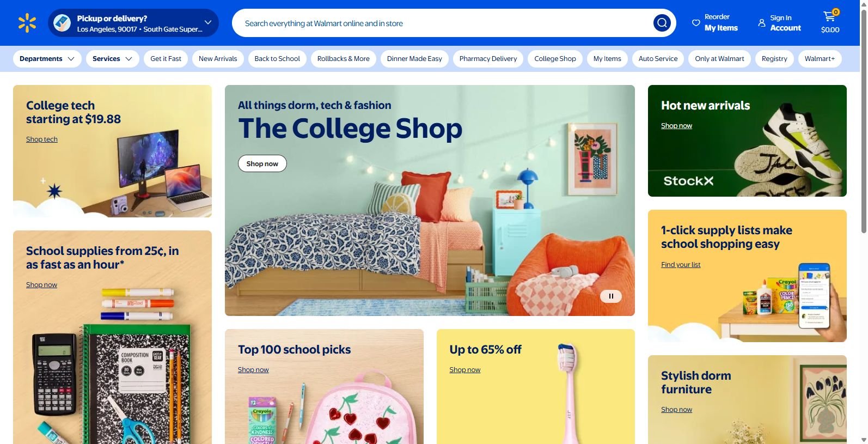Open the Pharmacy Delivery menu item
The image size is (868, 444).
point(488,59)
